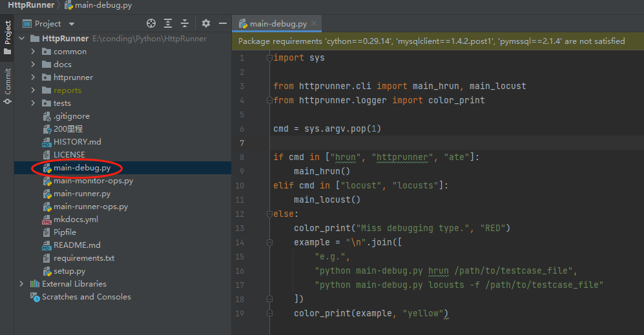Select the tests folder icon
Viewport: 644px width, 335px height.
(x=47, y=103)
